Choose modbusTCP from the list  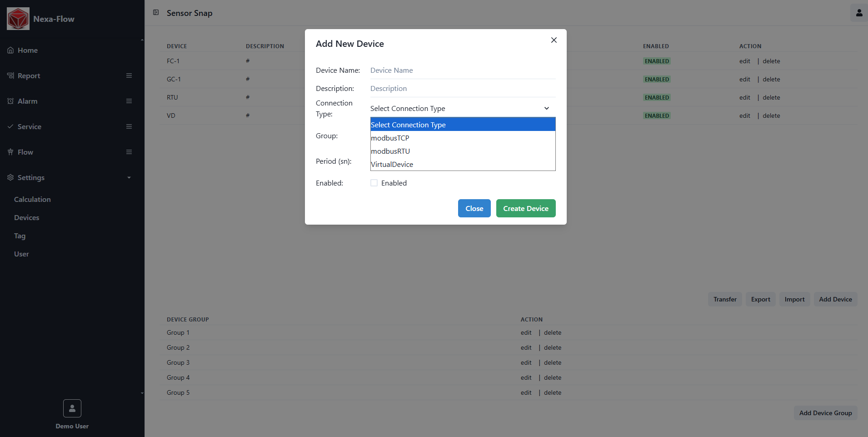(x=390, y=138)
